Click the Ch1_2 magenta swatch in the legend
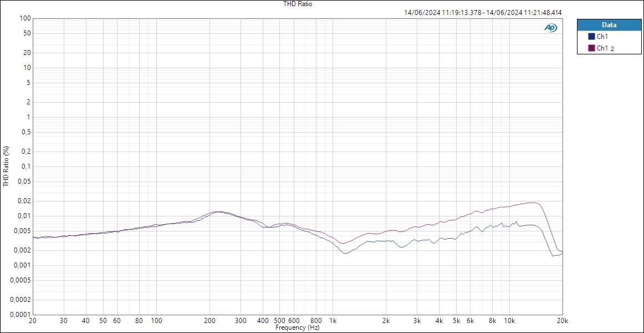The width and height of the screenshot is (644, 333). pyautogui.click(x=592, y=47)
